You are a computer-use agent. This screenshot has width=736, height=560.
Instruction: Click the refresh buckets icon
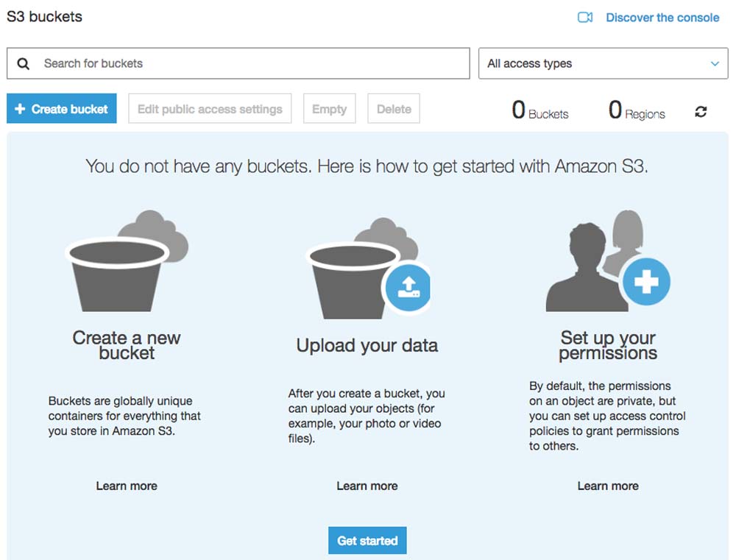(x=701, y=112)
